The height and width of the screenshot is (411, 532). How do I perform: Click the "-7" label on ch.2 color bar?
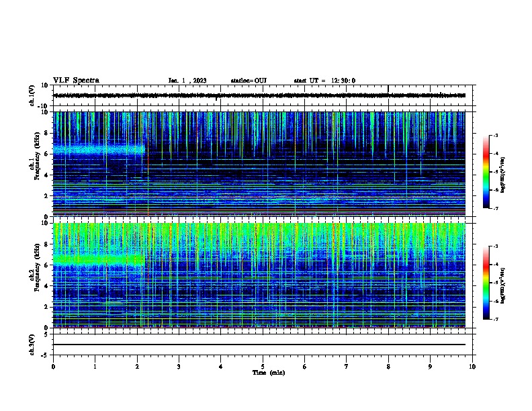point(496,319)
